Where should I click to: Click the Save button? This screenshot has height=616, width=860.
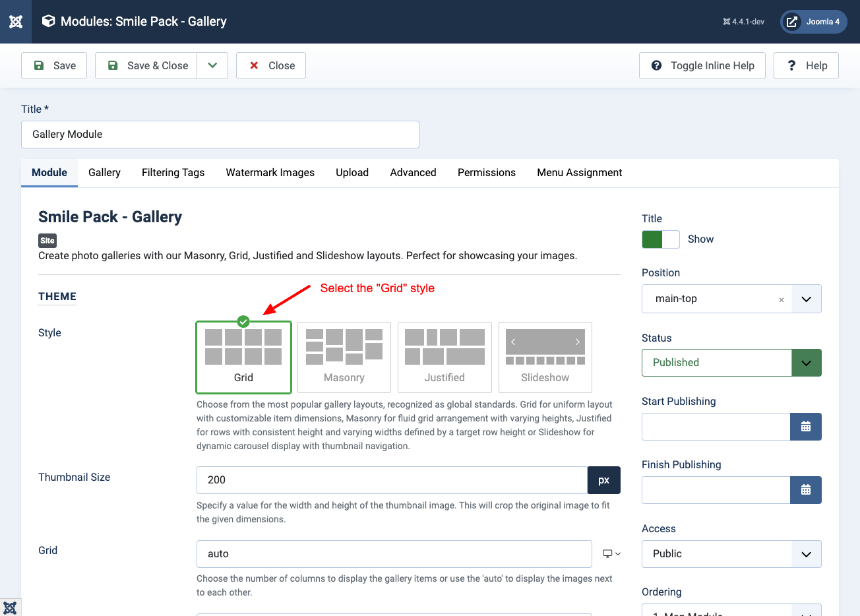[x=54, y=66]
